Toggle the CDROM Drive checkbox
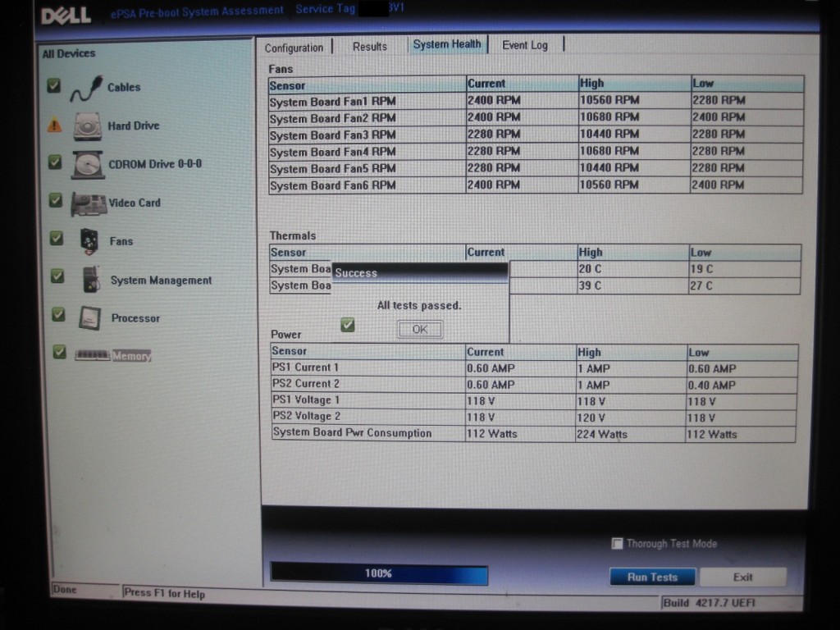The width and height of the screenshot is (840, 630). [x=55, y=162]
